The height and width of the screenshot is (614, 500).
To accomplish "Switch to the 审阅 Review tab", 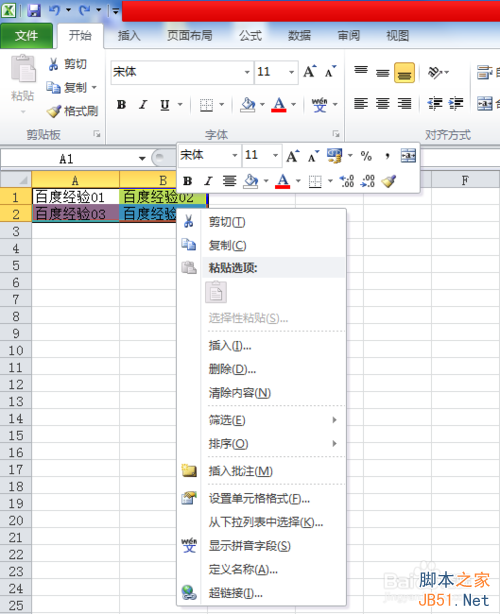I will click(x=349, y=36).
